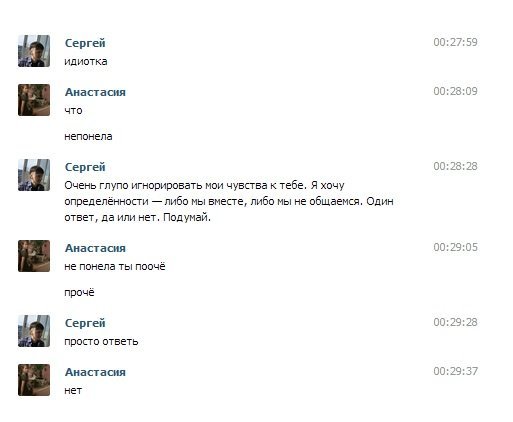Click Анастасия's avatar beside 'не понела ты поочё'

[34, 256]
